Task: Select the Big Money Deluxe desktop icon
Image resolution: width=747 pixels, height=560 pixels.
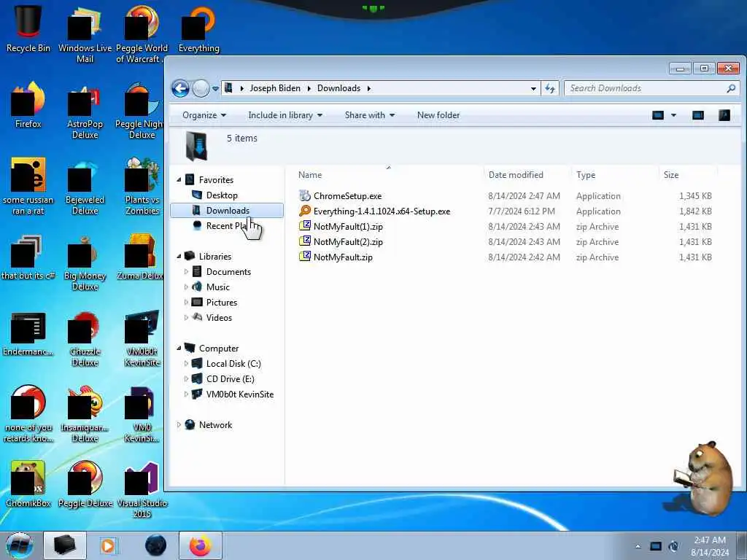Action: tap(85, 262)
